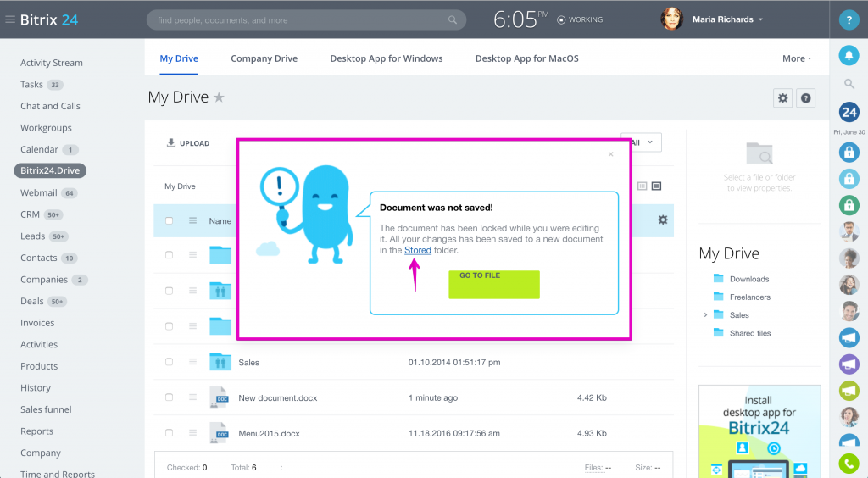Switch to the My Drive tab
Screen dimensions: 868x478
(179, 58)
